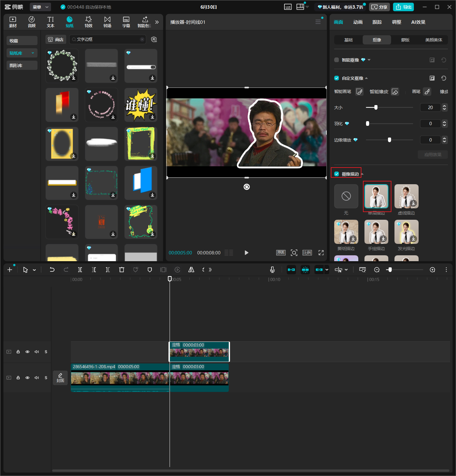Image resolution: width=456 pixels, height=476 pixels.
Task: Click the 导出 export button
Action: (x=403, y=7)
